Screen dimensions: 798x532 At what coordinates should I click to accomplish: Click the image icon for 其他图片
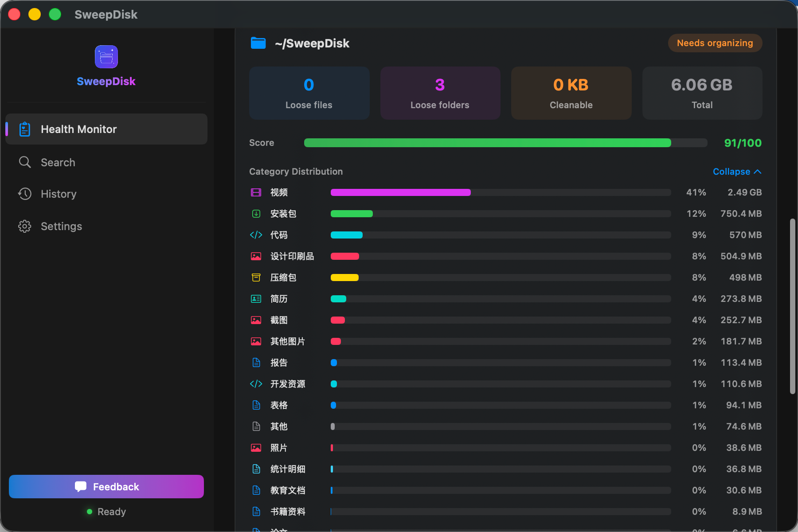[x=256, y=341]
